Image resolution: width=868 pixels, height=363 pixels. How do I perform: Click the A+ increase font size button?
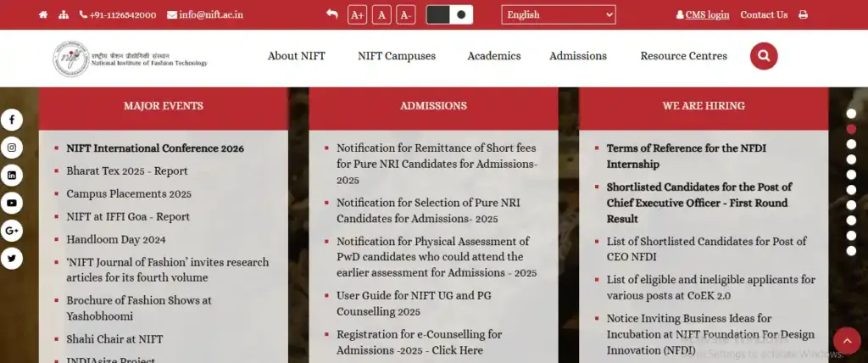point(357,15)
